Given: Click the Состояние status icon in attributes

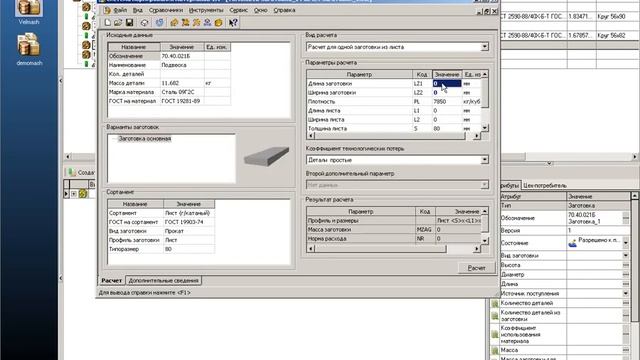Looking at the screenshot, I should tap(572, 243).
